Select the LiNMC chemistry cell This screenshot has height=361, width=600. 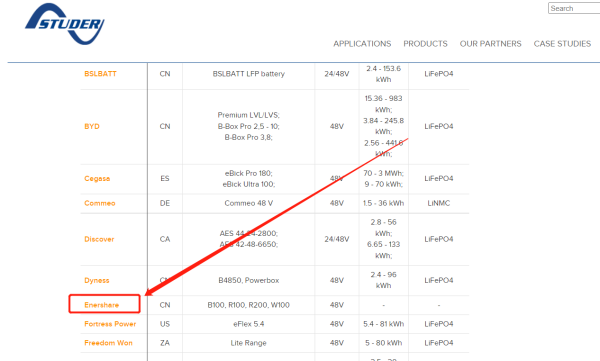tap(439, 203)
